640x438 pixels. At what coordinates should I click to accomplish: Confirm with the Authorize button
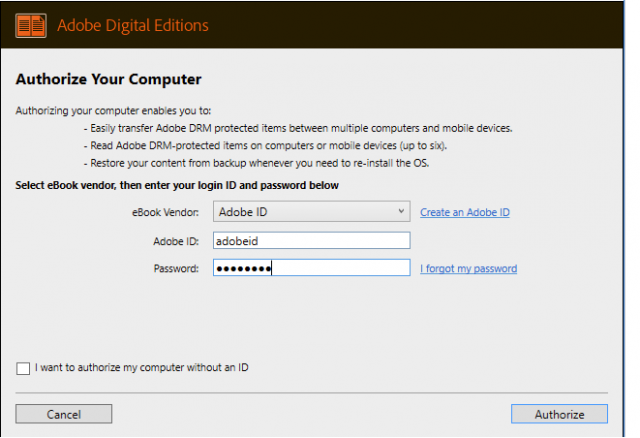(x=559, y=414)
